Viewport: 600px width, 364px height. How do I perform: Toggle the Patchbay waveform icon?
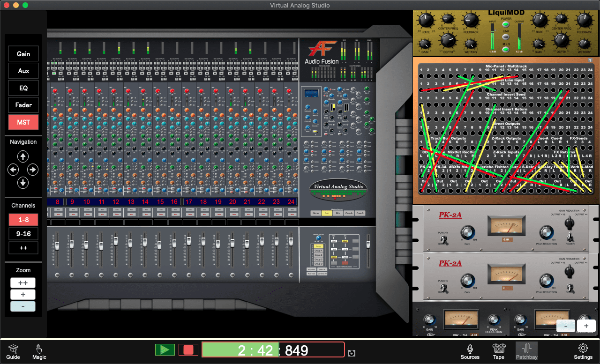tap(527, 349)
